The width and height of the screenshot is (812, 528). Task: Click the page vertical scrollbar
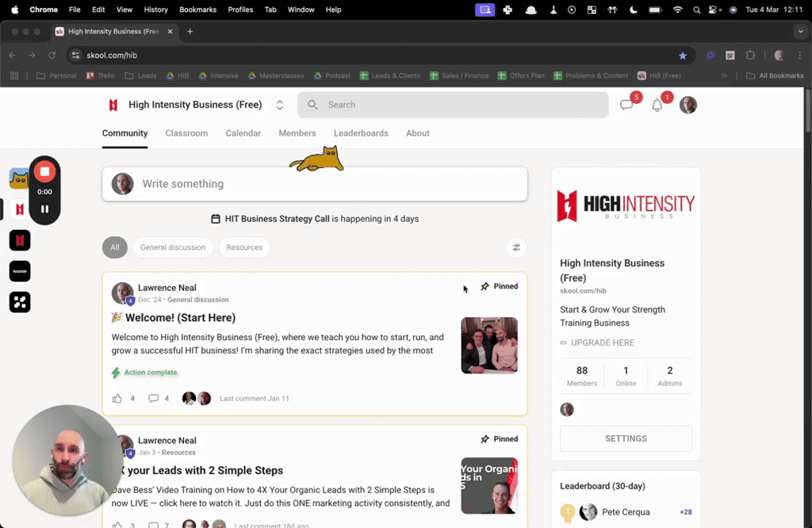808,112
